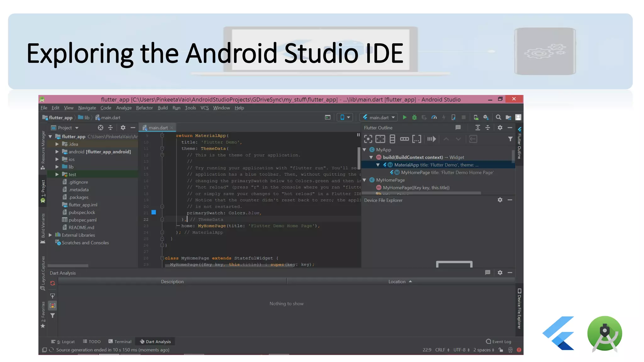Toggle Dart Analysis autoscroll-to-source icon
644x362 pixels.
[x=53, y=296]
